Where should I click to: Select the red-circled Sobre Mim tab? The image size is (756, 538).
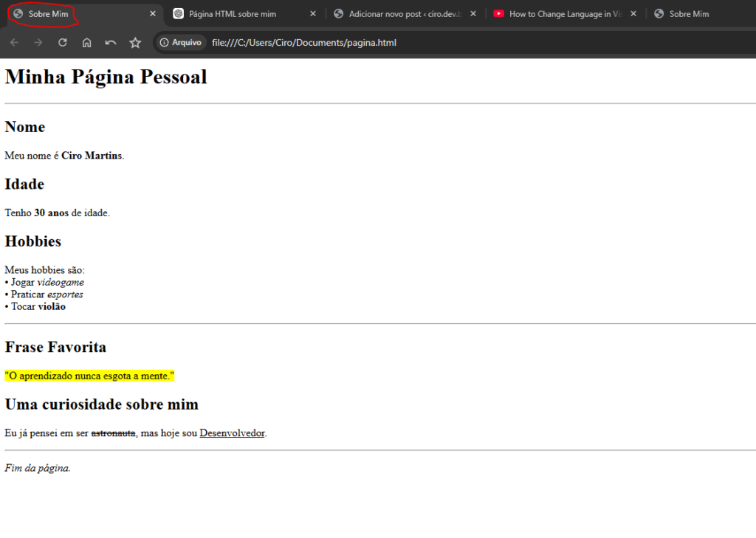[x=48, y=14]
